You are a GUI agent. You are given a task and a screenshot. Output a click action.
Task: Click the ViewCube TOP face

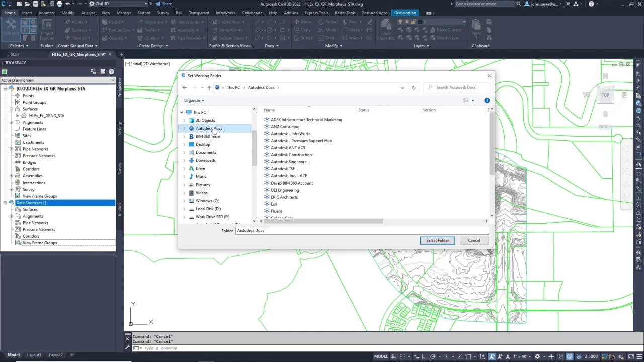[605, 95]
